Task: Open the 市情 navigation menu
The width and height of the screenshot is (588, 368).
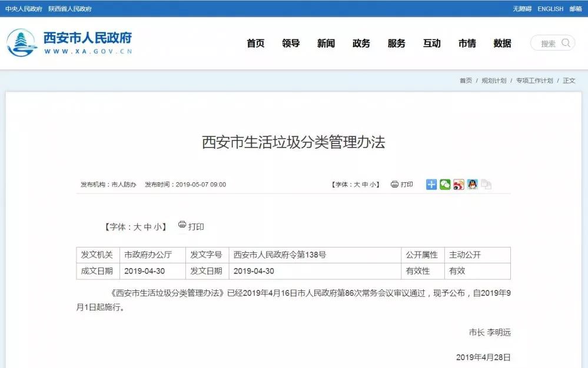Action: click(x=467, y=44)
